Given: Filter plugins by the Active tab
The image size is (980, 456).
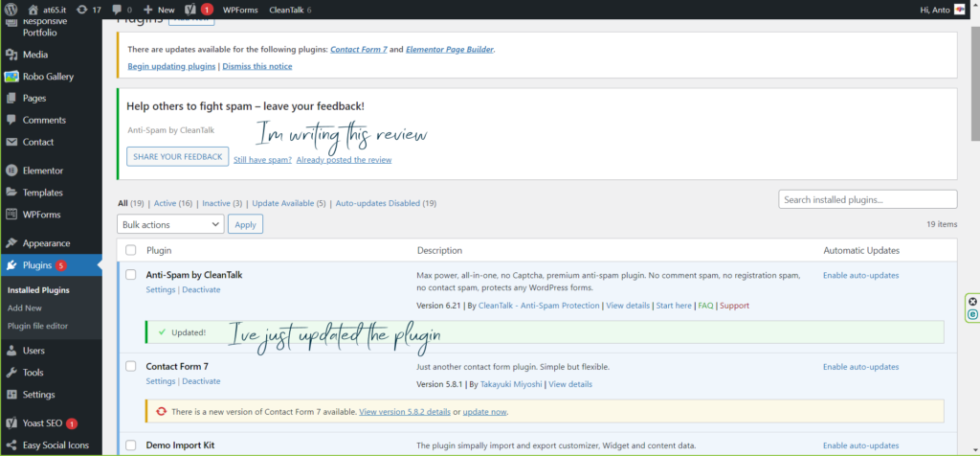Looking at the screenshot, I should (165, 203).
